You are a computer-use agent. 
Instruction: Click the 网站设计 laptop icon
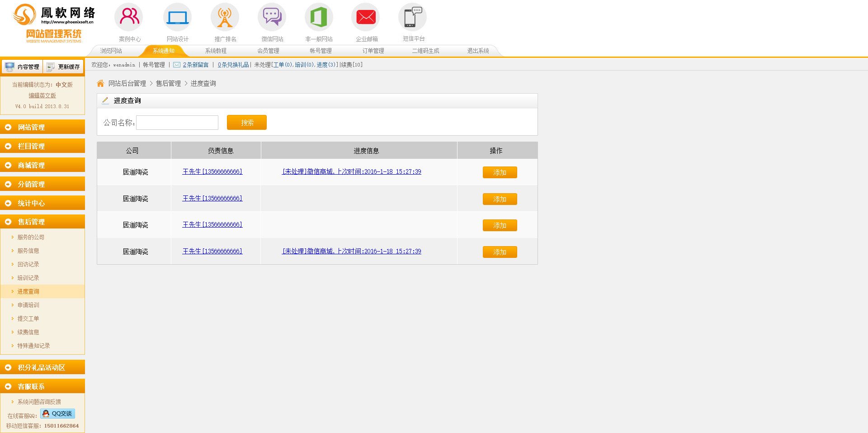coord(177,17)
